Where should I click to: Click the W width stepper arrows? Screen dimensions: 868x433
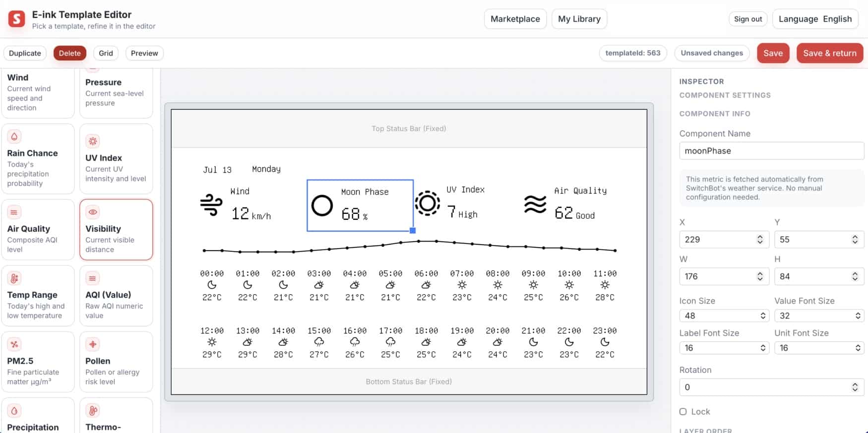pos(760,277)
